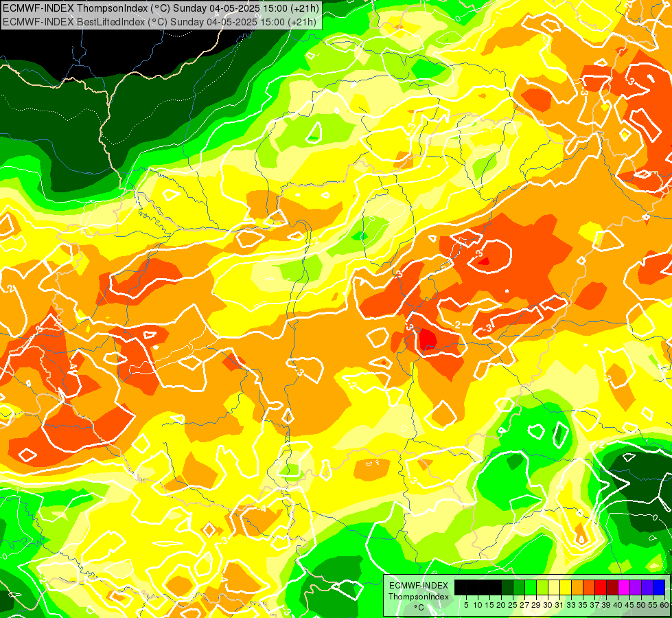Select the magenta 40–45 legend swatch

(624, 588)
